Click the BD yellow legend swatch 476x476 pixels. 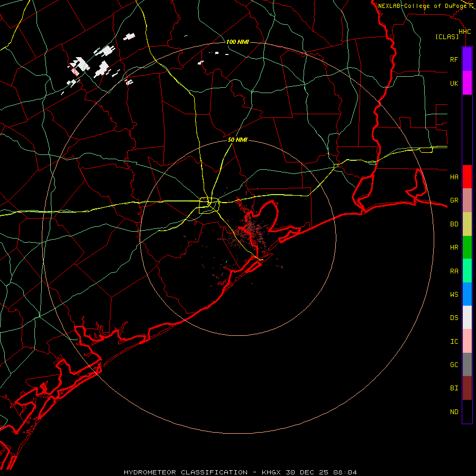467,224
